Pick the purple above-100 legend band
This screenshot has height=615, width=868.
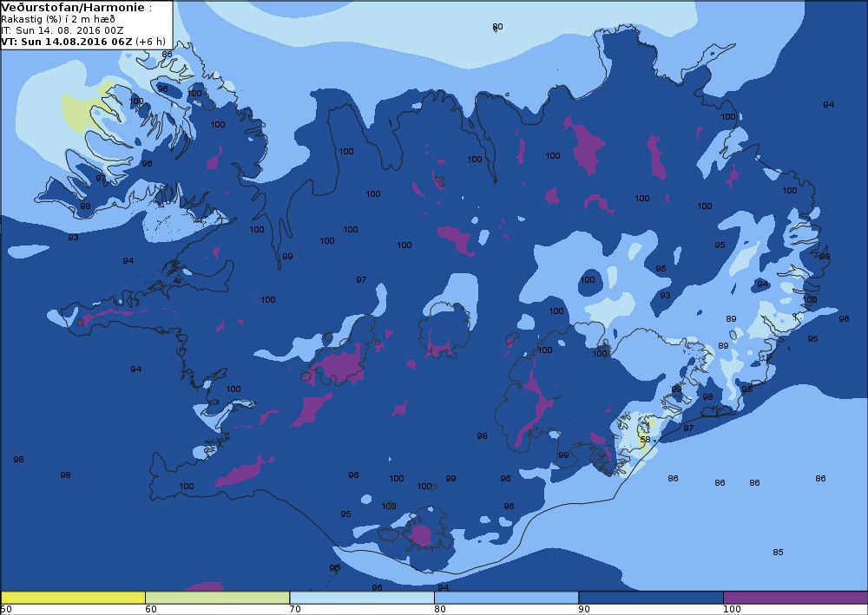(795, 598)
